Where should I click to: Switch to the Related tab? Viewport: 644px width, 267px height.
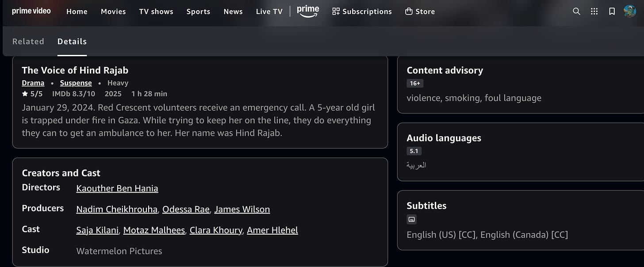(28, 42)
